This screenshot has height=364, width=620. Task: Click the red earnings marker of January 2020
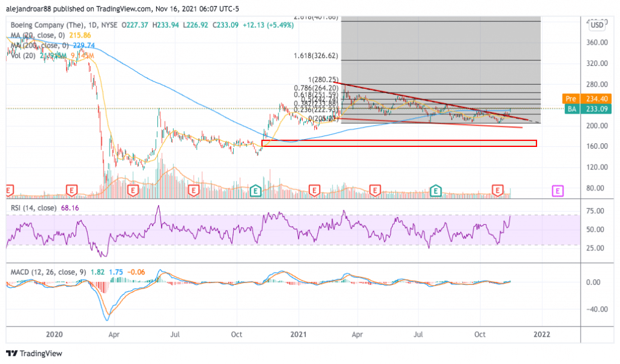point(71,191)
